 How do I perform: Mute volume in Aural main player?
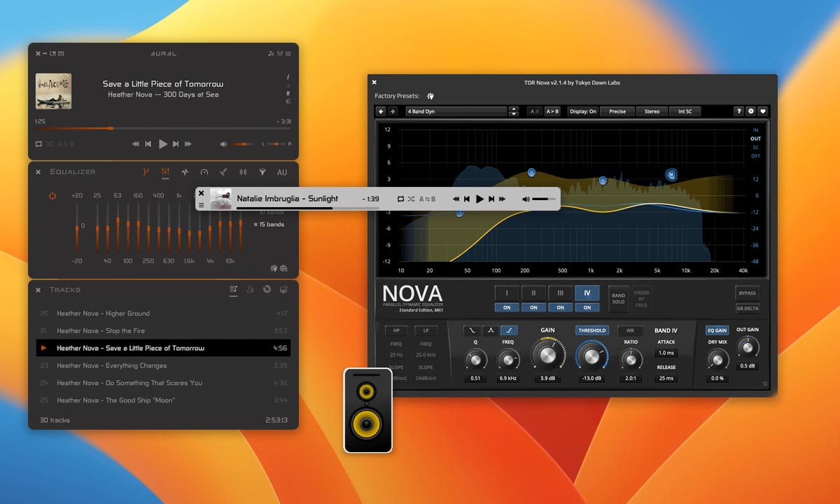coord(224,143)
